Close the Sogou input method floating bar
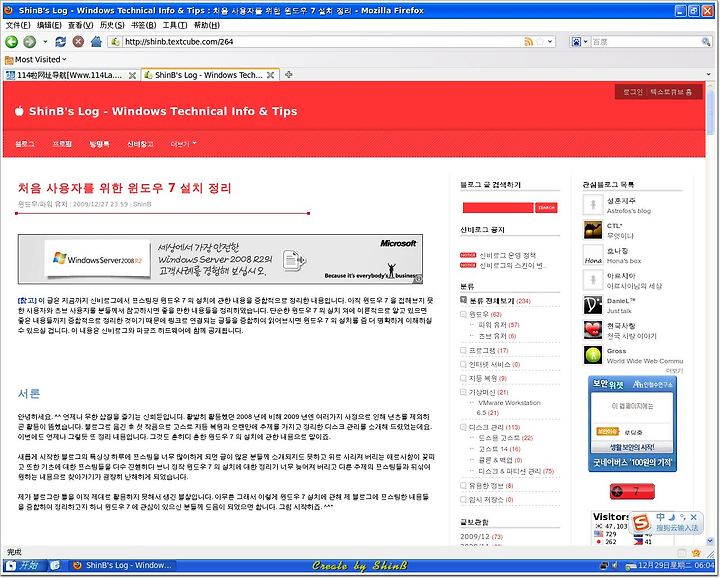The width and height of the screenshot is (720, 578). (x=694, y=517)
